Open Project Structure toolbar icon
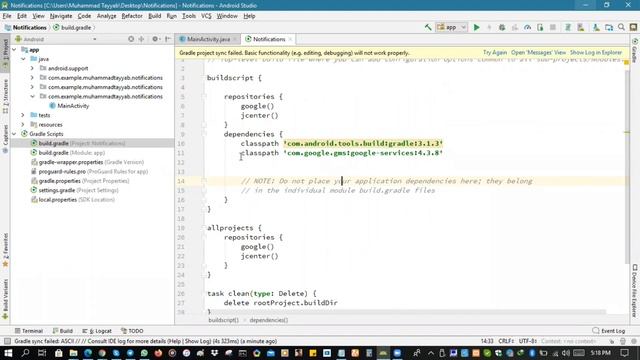Viewport: 640px width, 360px height. click(609, 27)
